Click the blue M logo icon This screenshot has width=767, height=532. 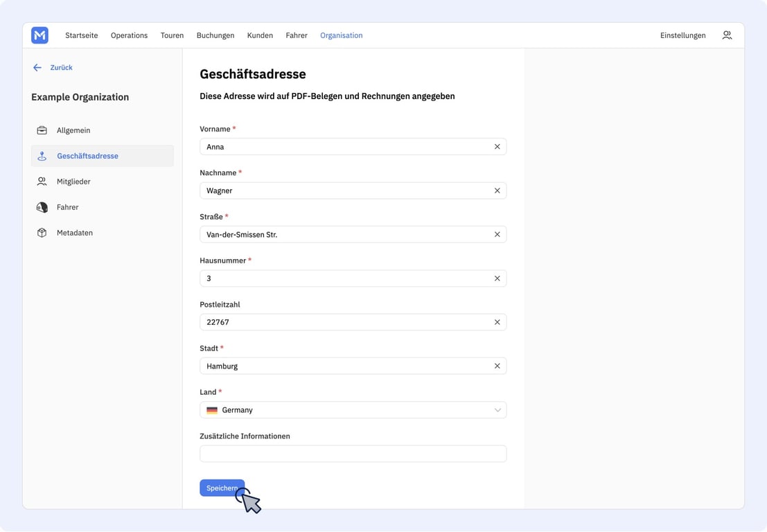point(39,35)
